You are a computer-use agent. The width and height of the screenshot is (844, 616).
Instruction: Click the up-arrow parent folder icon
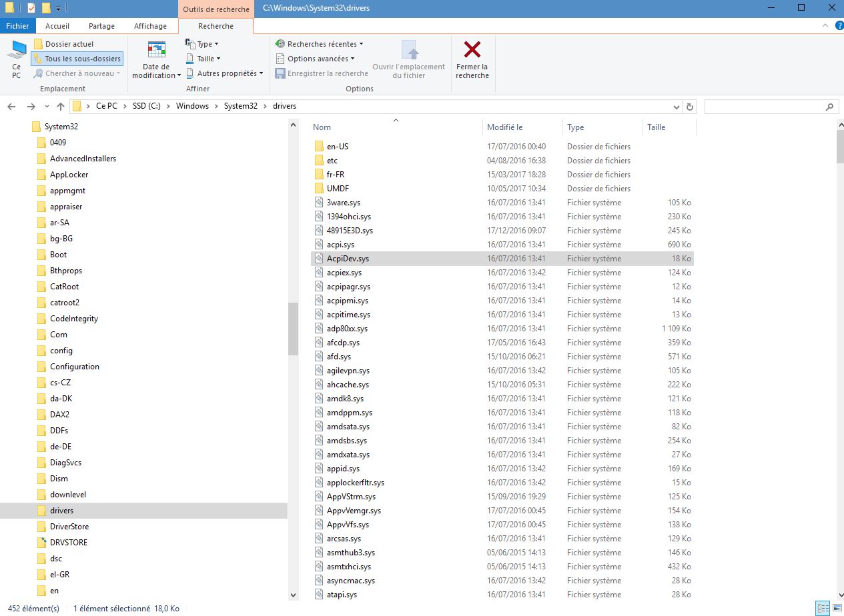pos(61,107)
